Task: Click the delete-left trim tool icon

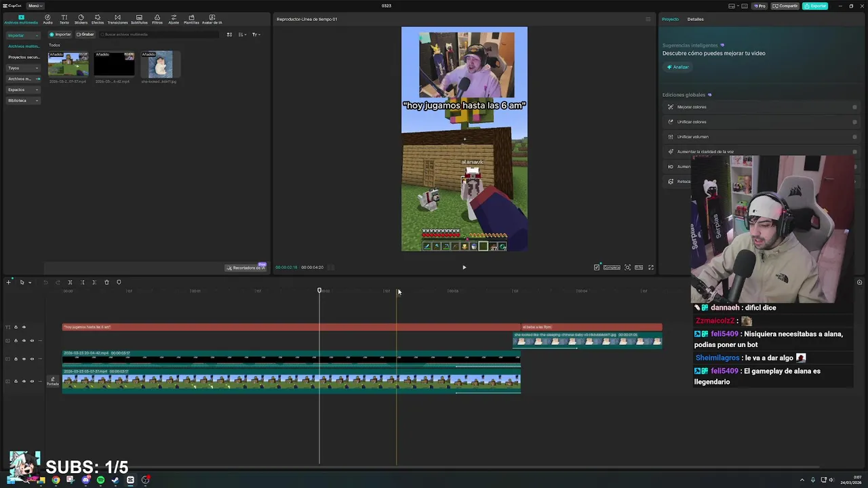Action: click(x=82, y=282)
